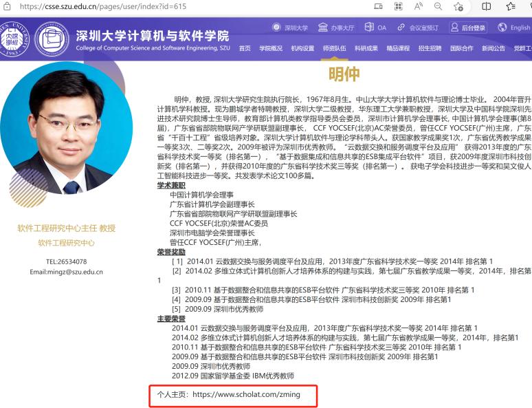Screen dimensions: 532x408
Task: Toggle the split screen icon
Action: click(x=486, y=6)
